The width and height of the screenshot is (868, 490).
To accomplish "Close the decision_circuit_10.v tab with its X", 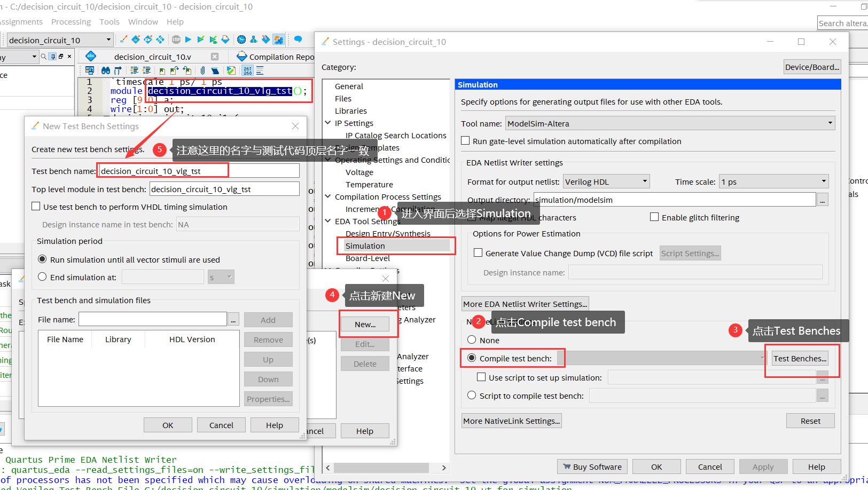I will pos(215,57).
